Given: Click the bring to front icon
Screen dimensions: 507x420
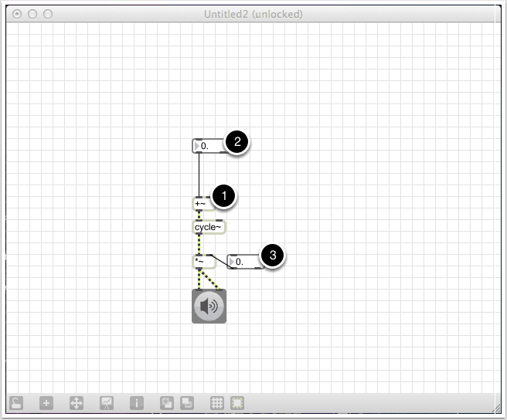Looking at the screenshot, I should pos(166,402).
